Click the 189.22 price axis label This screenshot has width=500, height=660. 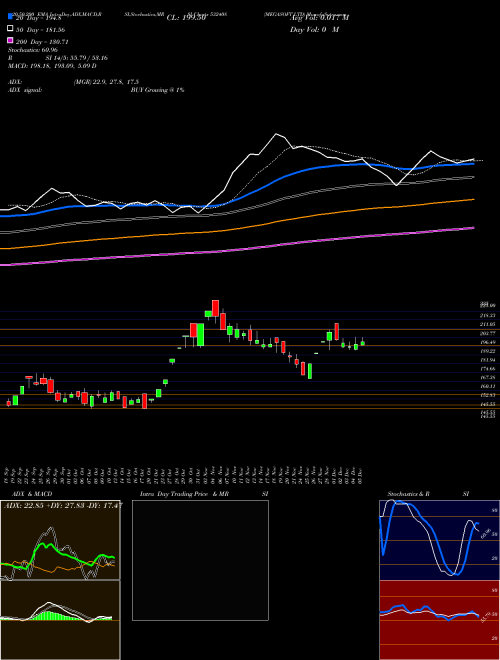(x=487, y=351)
